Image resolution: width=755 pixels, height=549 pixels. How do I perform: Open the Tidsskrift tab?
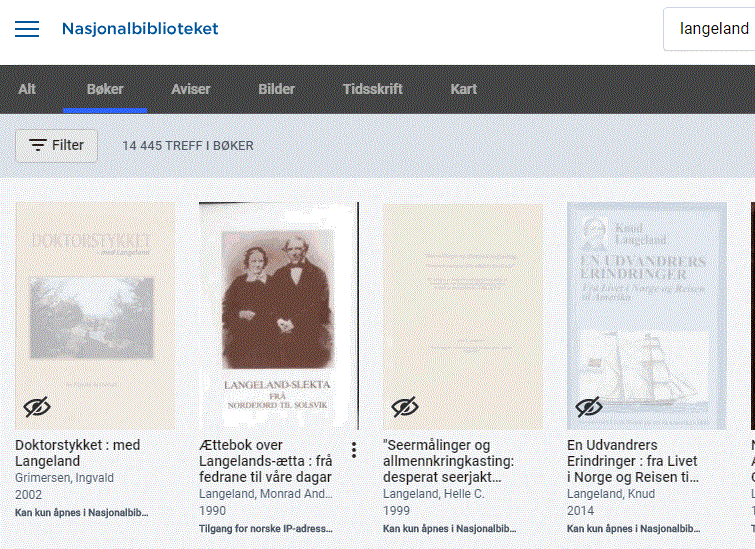click(x=372, y=89)
